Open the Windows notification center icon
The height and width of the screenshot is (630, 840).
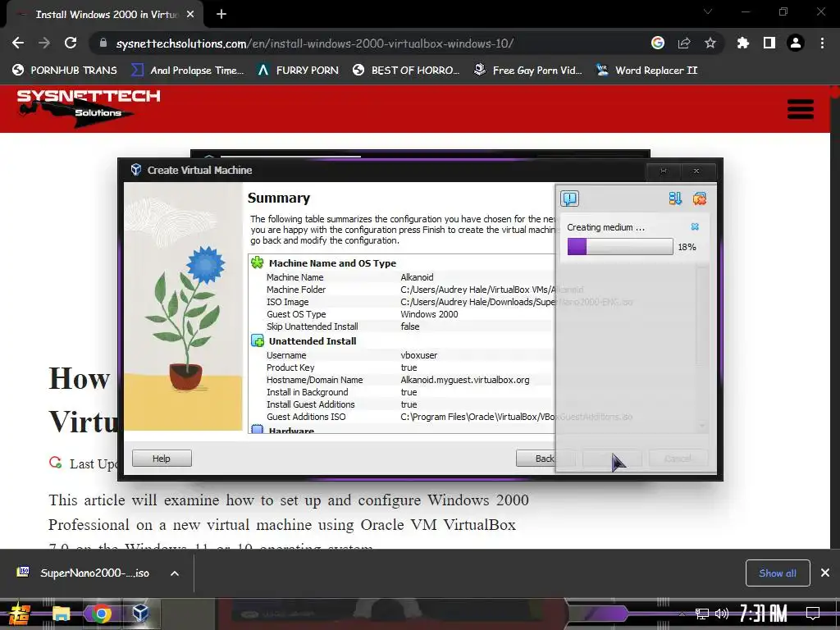[813, 614]
